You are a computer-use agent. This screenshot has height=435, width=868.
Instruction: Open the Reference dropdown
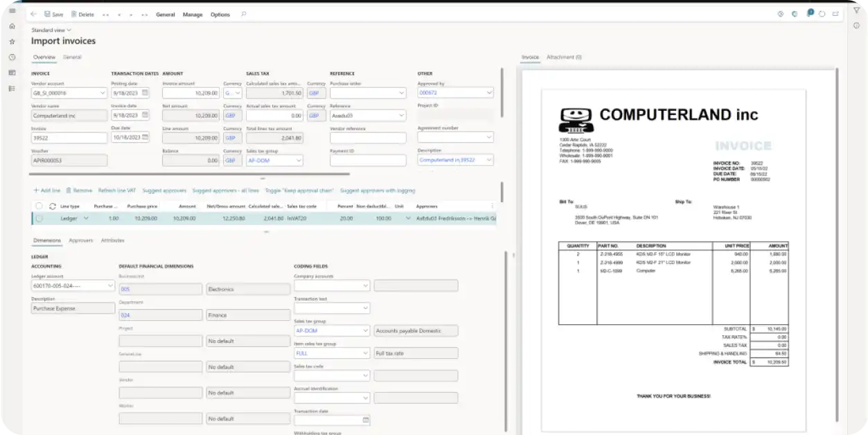(402, 115)
